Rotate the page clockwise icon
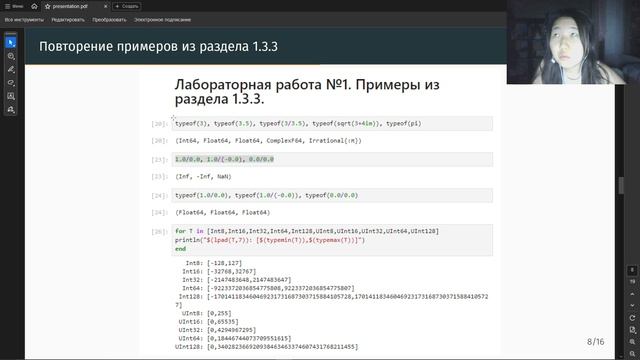This screenshot has height=360, width=640. 632,318
